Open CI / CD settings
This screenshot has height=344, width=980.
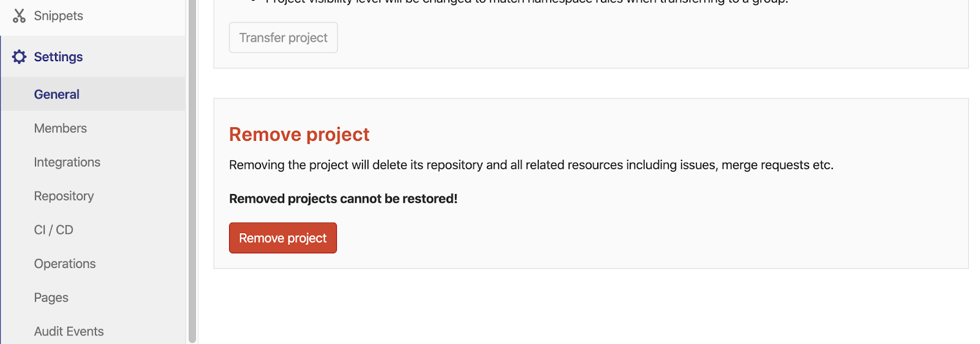[x=53, y=230]
